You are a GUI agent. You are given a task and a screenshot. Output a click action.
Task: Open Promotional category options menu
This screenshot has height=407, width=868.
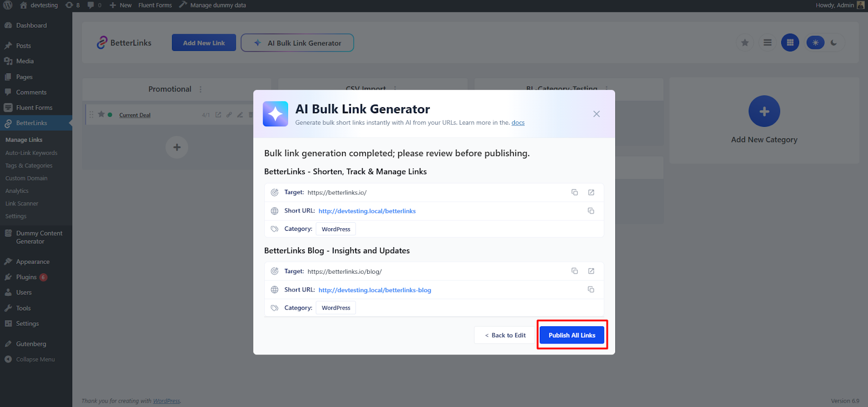click(201, 89)
